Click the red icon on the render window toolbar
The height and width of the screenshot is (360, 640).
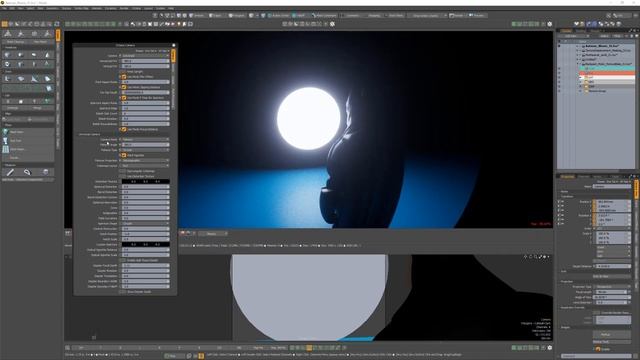click(182, 233)
